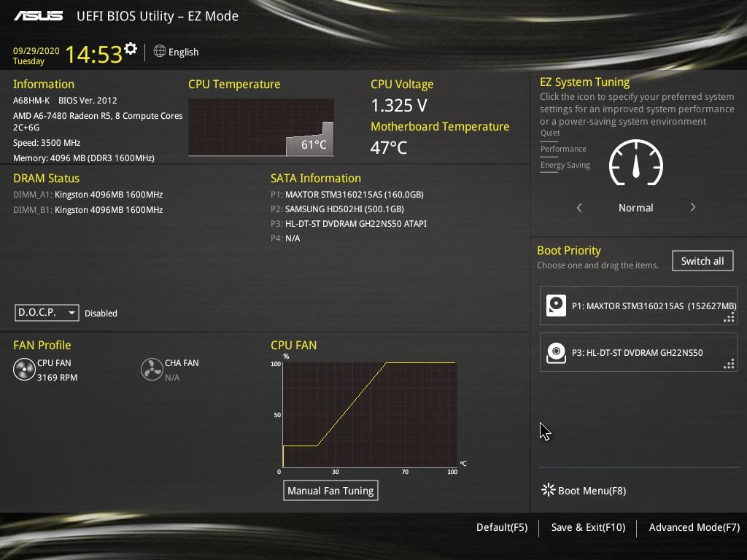Screen dimensions: 747x560
Task: Select P1 MAXTOR boot priority item
Action: click(x=638, y=306)
